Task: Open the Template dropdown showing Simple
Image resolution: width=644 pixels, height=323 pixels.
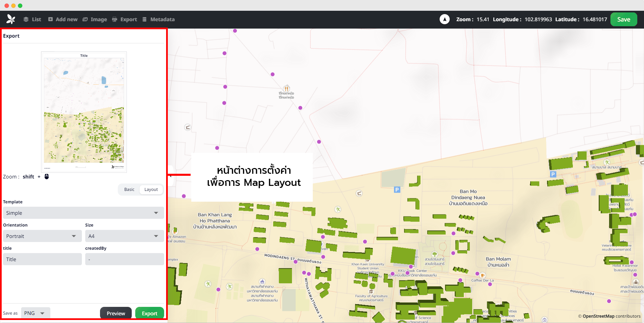Action: 83,213
